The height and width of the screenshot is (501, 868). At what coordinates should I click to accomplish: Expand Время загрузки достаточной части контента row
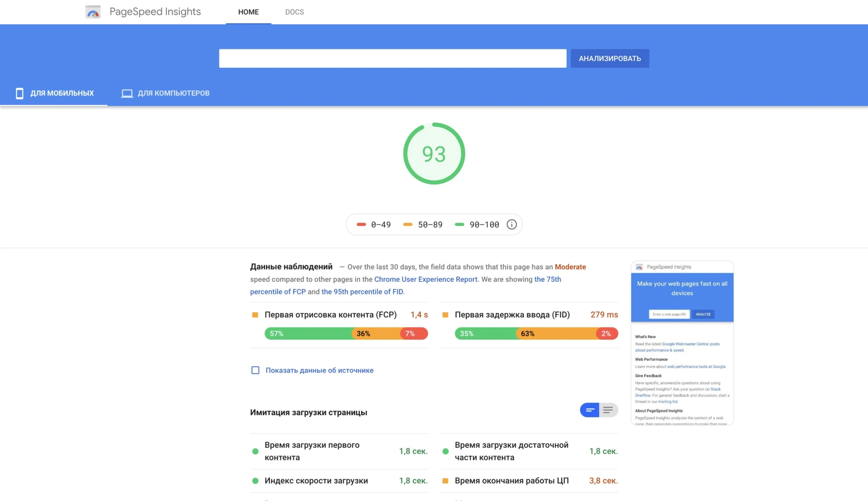pyautogui.click(x=511, y=451)
